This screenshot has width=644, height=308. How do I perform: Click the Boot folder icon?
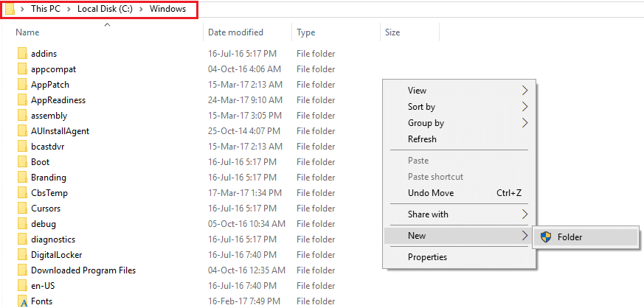[x=23, y=162]
